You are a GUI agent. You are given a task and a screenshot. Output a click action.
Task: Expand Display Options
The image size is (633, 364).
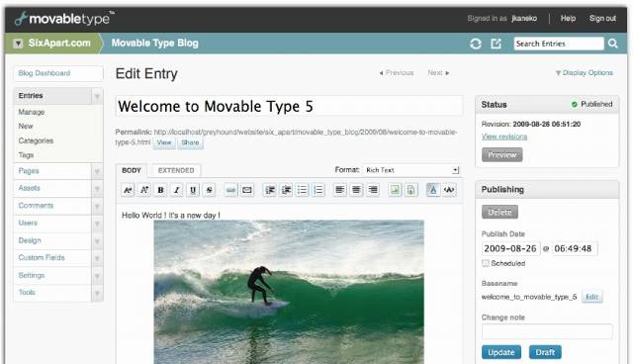click(585, 72)
